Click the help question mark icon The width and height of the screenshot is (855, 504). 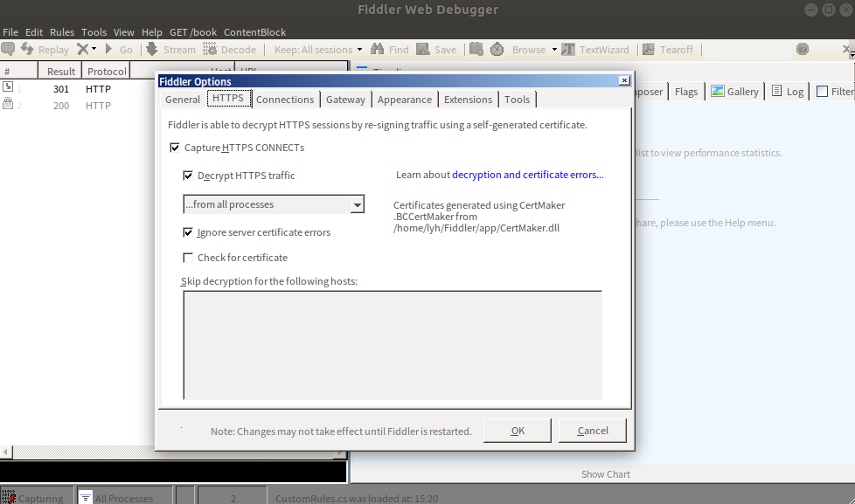click(x=802, y=49)
